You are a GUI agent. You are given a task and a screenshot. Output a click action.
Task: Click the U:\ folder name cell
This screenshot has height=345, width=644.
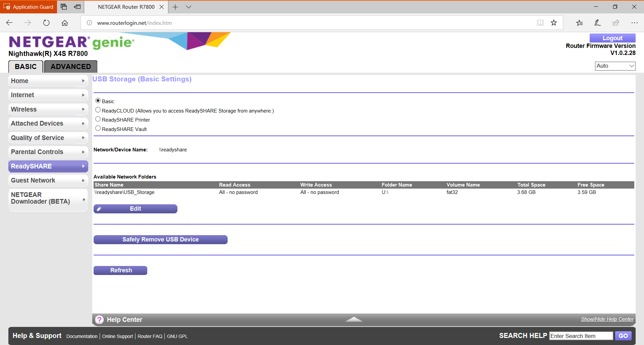point(385,192)
